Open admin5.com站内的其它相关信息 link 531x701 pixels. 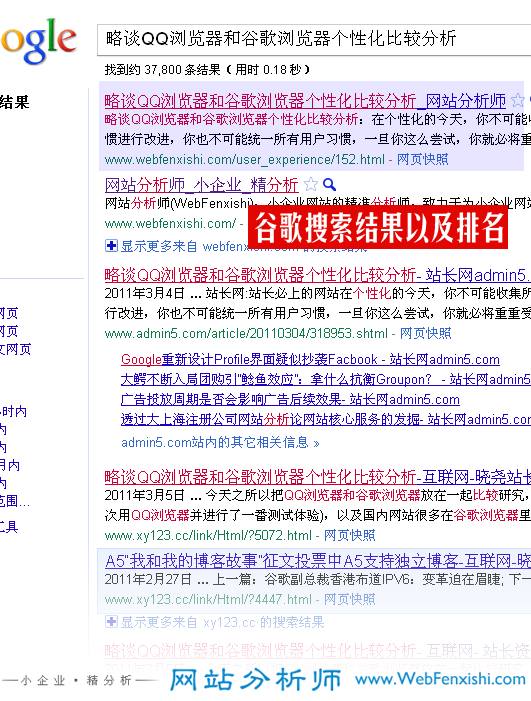click(x=220, y=443)
